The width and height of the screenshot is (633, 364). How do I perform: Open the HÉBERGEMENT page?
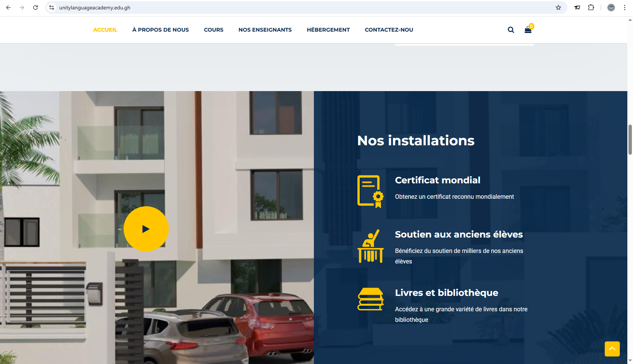[328, 30]
